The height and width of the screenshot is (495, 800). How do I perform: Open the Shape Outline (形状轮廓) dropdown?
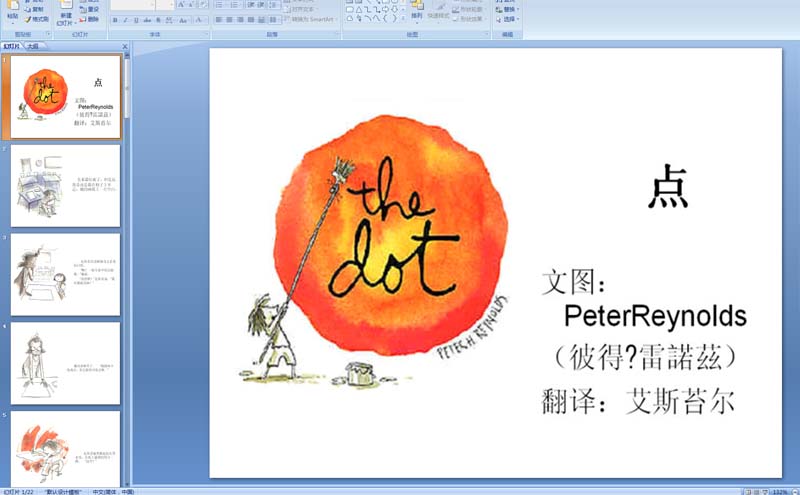468,9
